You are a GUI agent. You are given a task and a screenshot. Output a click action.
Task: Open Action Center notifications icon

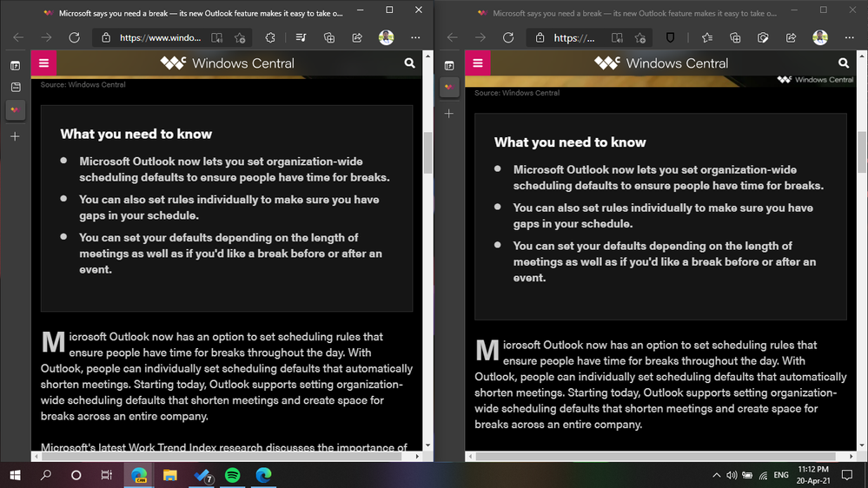847,475
